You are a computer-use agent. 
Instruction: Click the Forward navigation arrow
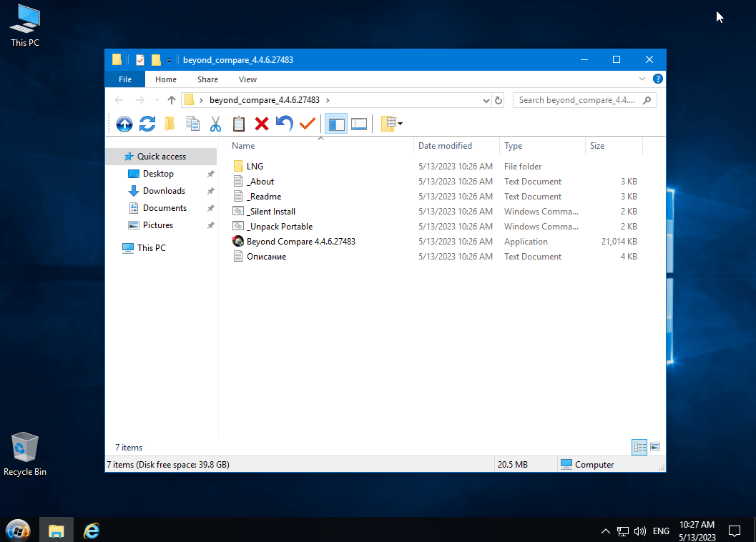pyautogui.click(x=139, y=100)
